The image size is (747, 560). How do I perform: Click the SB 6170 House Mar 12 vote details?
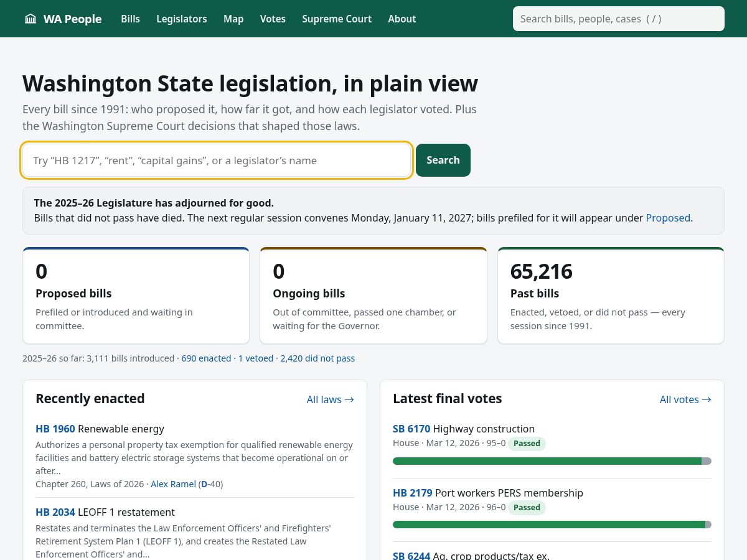449,444
